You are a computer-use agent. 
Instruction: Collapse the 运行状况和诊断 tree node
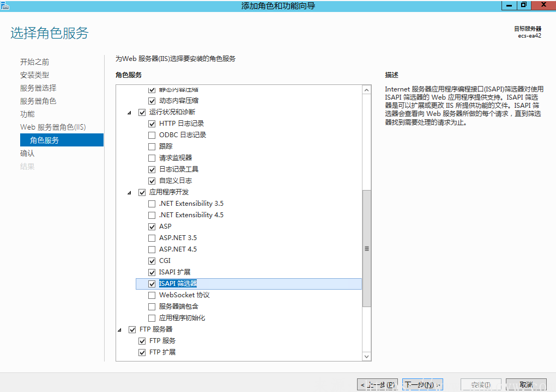pyautogui.click(x=130, y=113)
